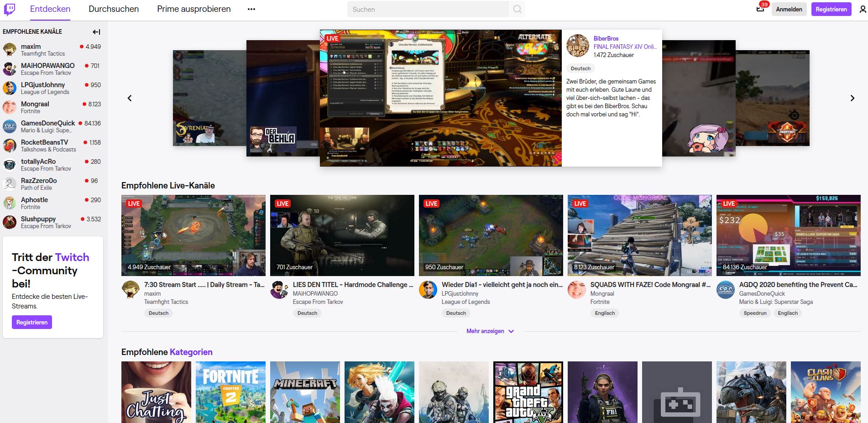Click Slushpuppy's avatar in sidebar

pyautogui.click(x=10, y=222)
